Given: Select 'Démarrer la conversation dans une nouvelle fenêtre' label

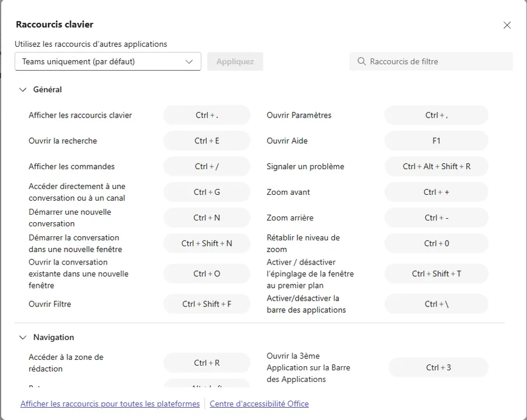Looking at the screenshot, I should pos(76,243).
